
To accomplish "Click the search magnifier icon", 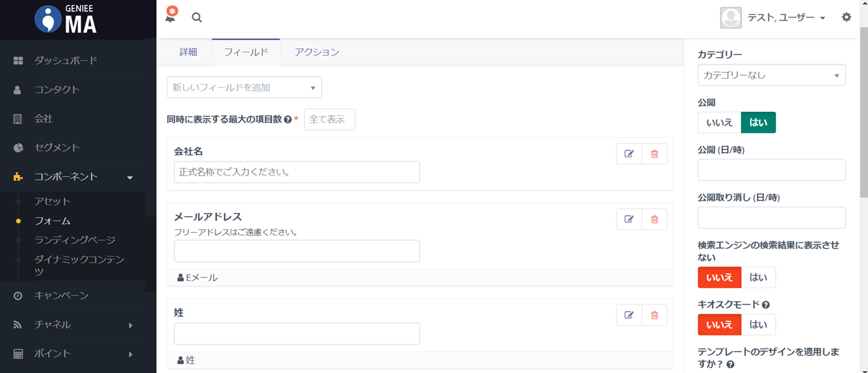I will tap(197, 18).
